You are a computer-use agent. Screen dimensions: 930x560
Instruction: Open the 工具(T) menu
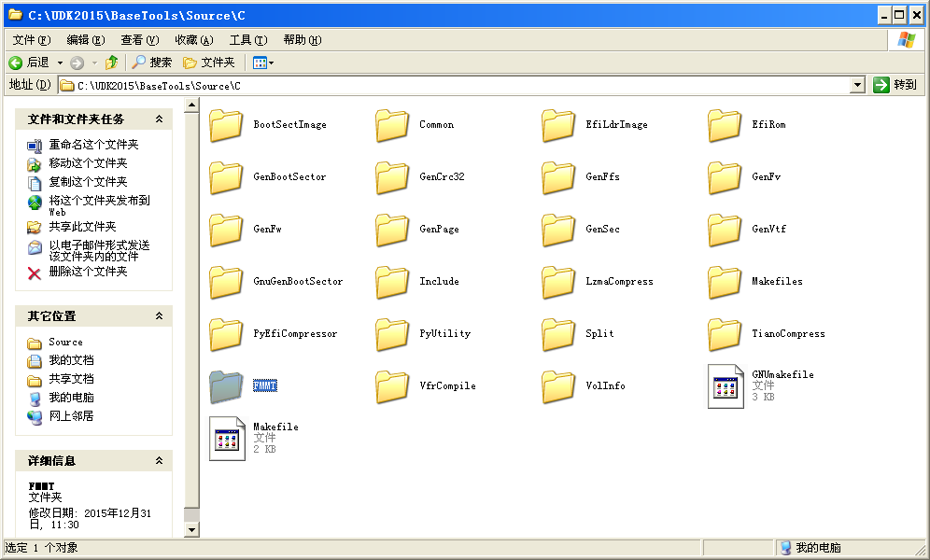click(x=248, y=40)
